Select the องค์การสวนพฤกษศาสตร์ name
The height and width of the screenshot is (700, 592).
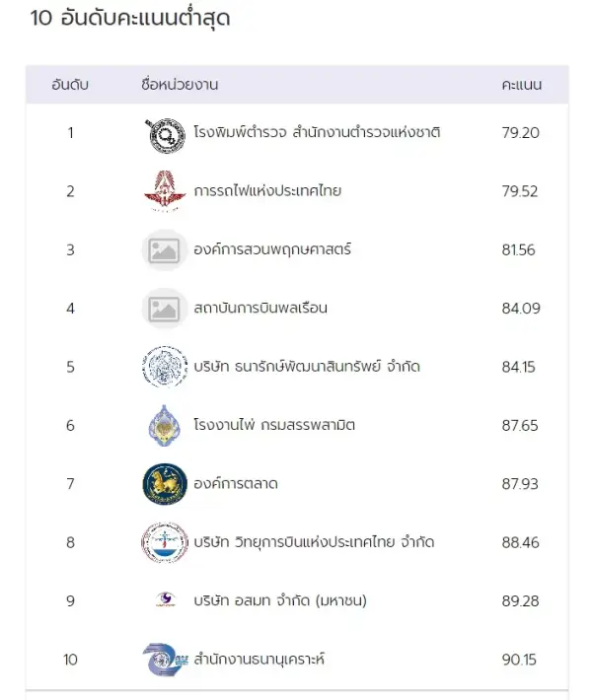coord(272,250)
